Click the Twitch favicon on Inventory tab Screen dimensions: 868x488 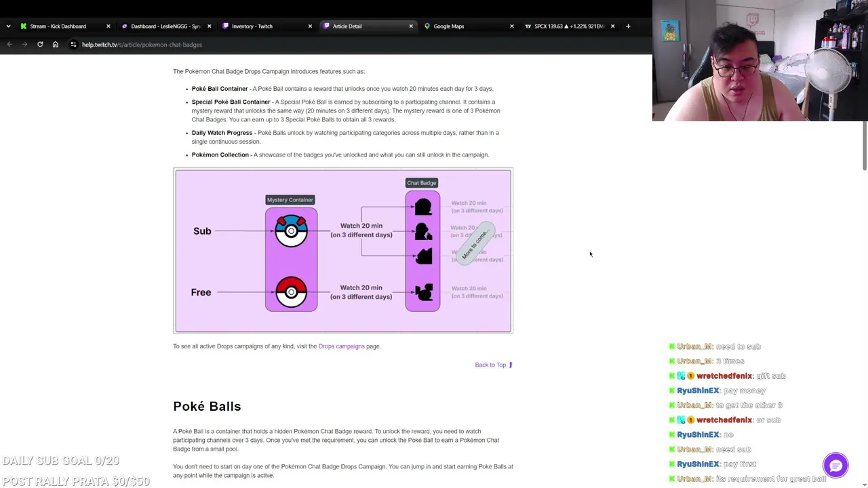point(225,26)
